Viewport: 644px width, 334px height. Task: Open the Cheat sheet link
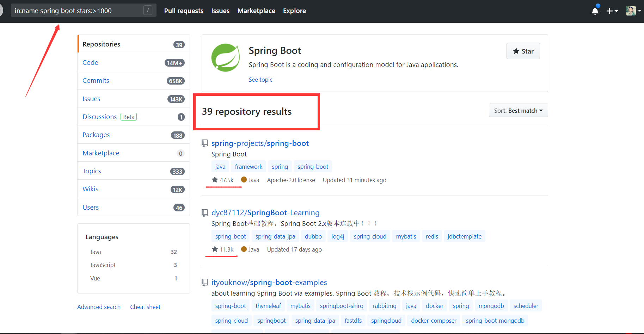pos(145,307)
